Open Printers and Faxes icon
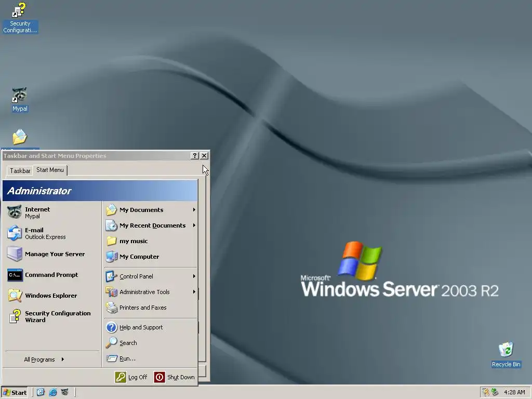The height and width of the screenshot is (399, 532). (x=111, y=308)
